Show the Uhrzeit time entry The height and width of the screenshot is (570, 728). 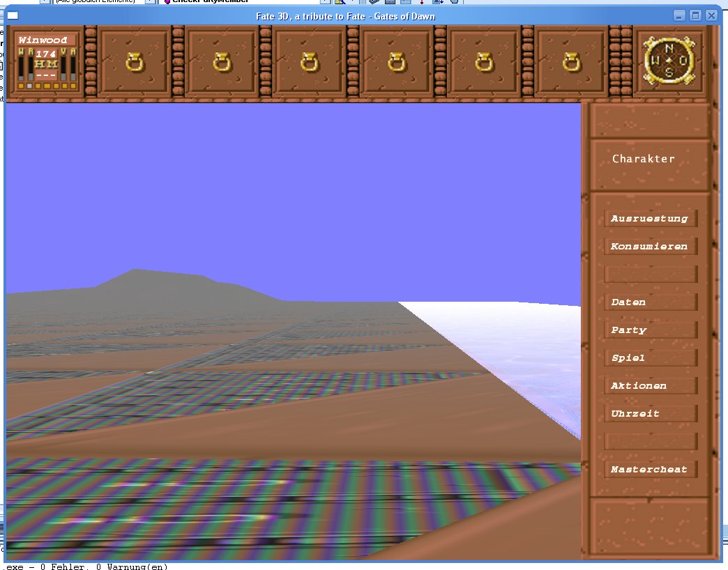650,413
